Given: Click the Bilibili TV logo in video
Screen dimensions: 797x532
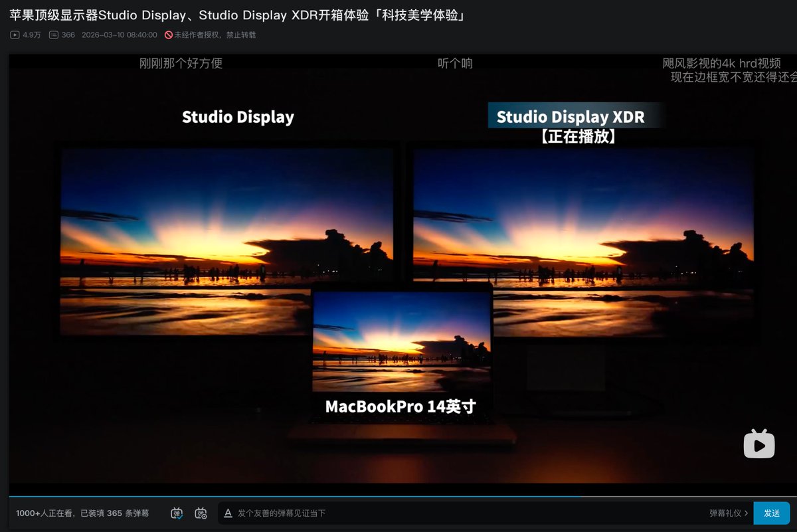Looking at the screenshot, I should [759, 444].
